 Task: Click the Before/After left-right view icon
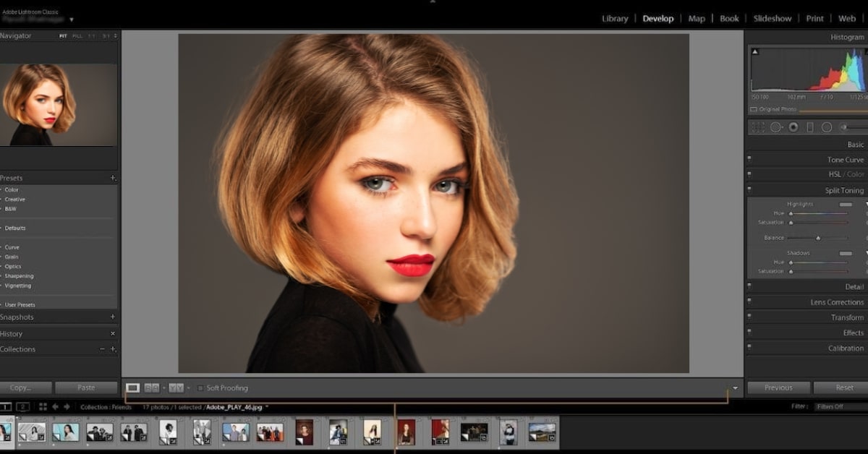pyautogui.click(x=151, y=388)
